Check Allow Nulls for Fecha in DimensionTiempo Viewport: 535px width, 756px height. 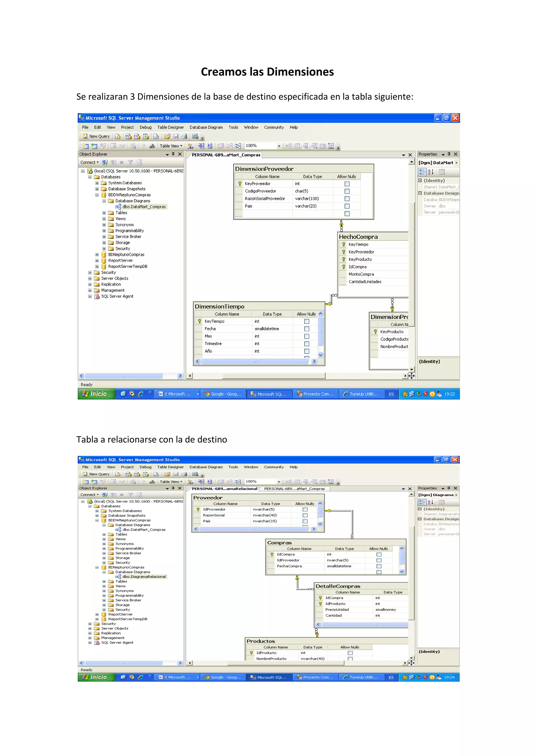coord(307,329)
